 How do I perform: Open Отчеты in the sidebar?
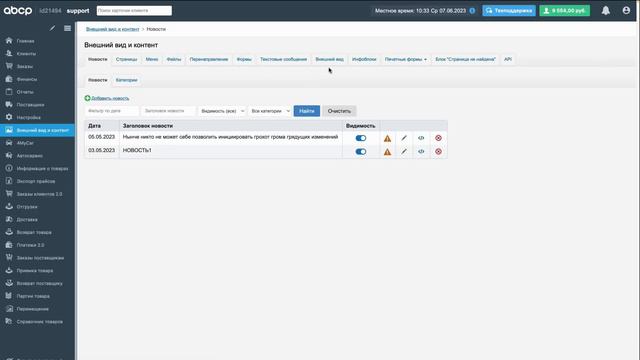click(25, 92)
